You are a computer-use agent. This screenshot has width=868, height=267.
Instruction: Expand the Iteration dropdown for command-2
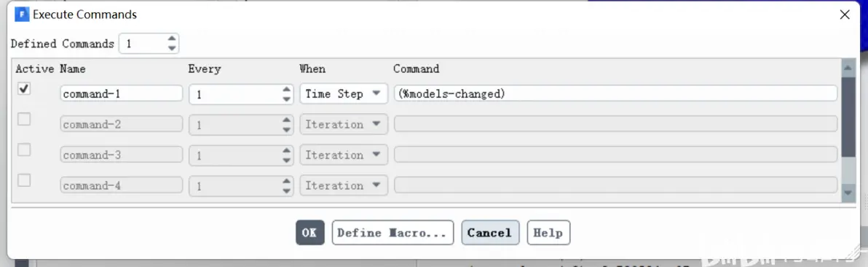(343, 124)
